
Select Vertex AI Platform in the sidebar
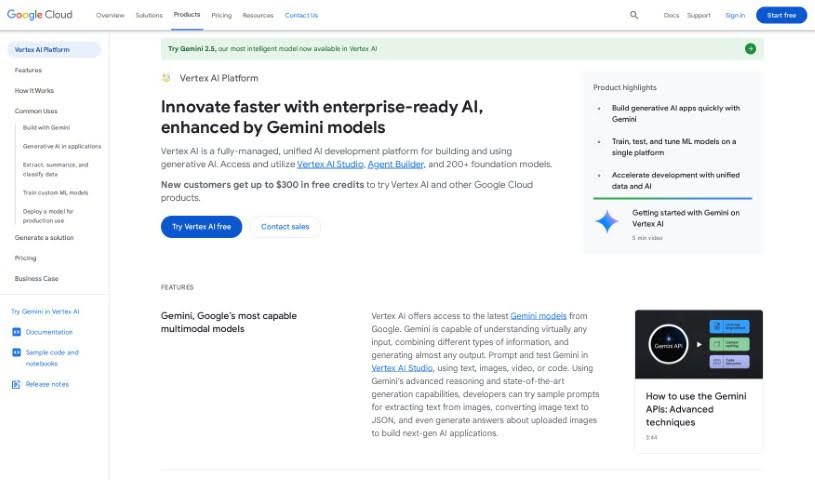pos(54,49)
